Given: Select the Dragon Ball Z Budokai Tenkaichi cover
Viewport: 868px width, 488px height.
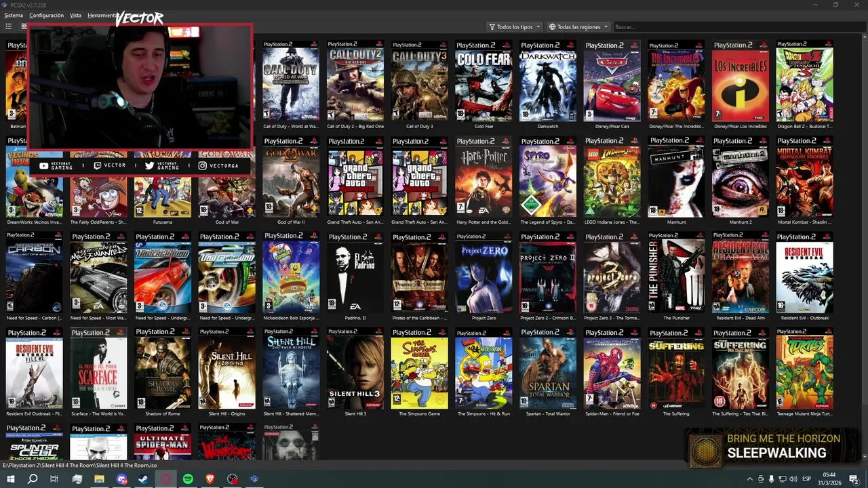Looking at the screenshot, I should point(804,81).
